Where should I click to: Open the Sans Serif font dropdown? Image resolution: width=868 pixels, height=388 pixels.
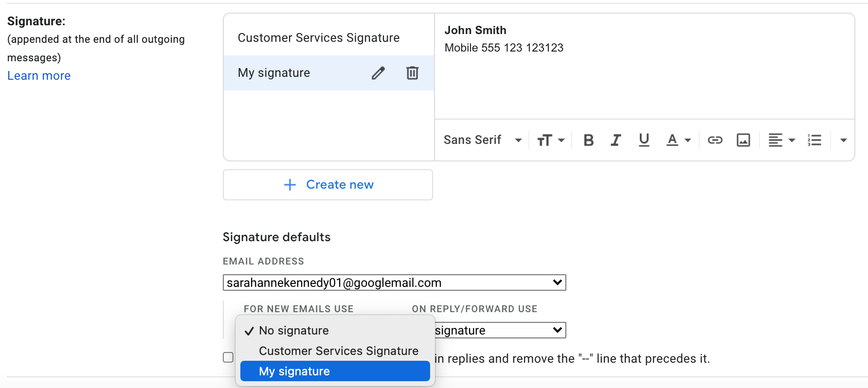[x=483, y=140]
